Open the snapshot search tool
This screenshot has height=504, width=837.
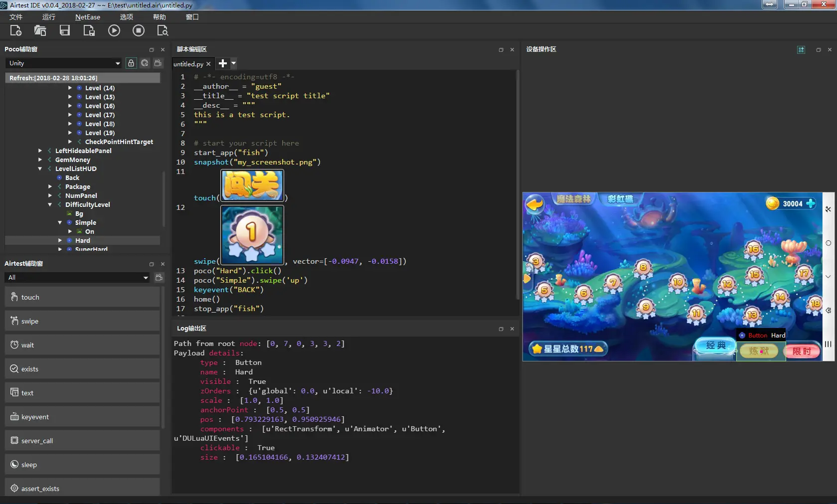pyautogui.click(x=163, y=30)
